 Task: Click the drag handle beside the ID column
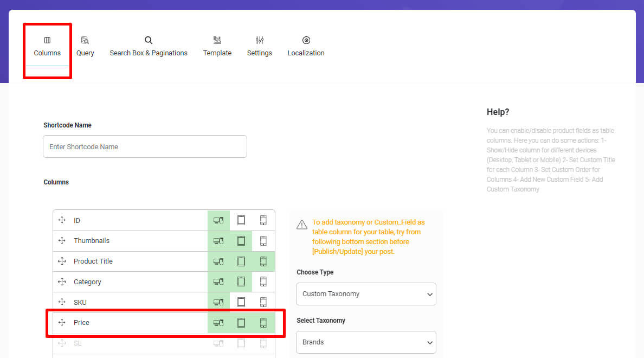(62, 220)
